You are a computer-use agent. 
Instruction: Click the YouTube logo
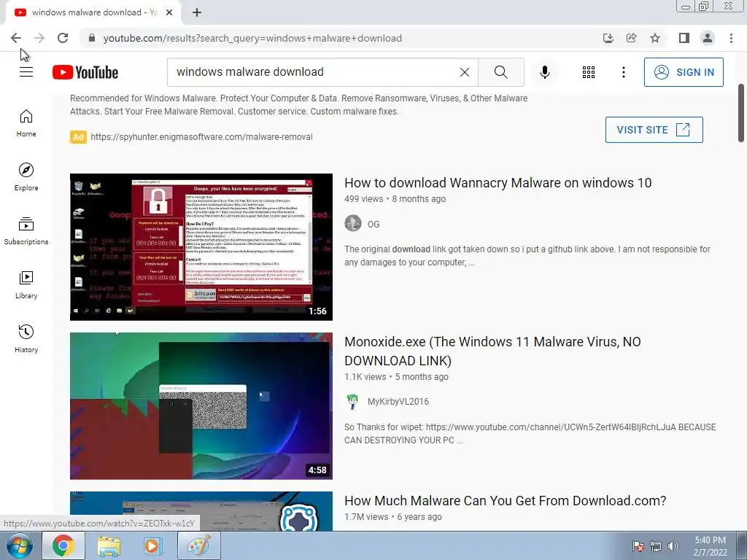click(85, 72)
